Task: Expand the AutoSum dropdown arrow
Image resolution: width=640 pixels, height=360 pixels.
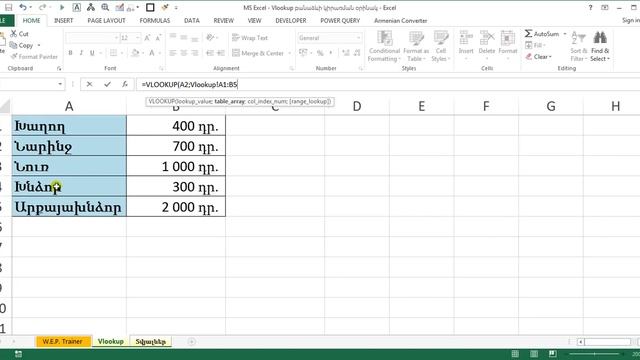Action: pyautogui.click(x=565, y=34)
